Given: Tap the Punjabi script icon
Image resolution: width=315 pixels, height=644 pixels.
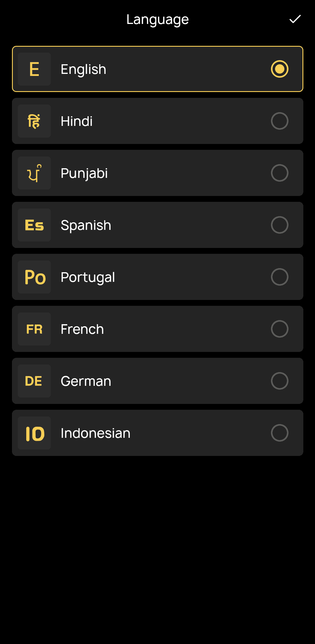Looking at the screenshot, I should [x=34, y=173].
